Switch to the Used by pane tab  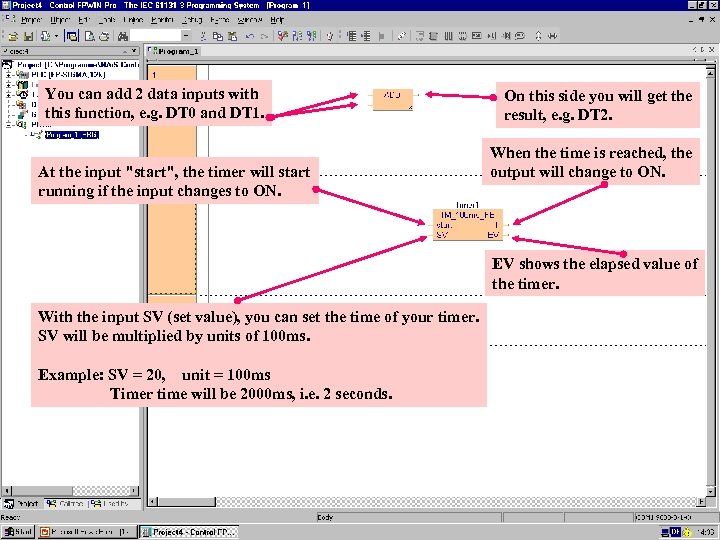coord(110,504)
